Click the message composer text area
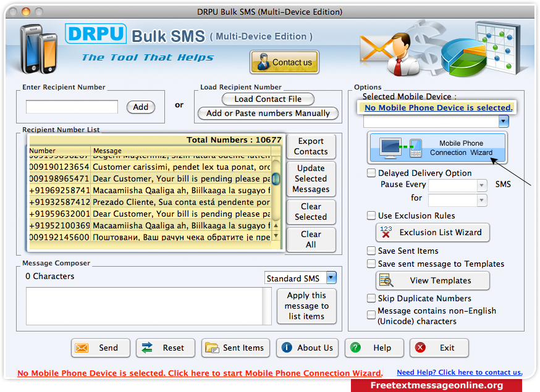This screenshot has width=540, height=392. tap(145, 306)
